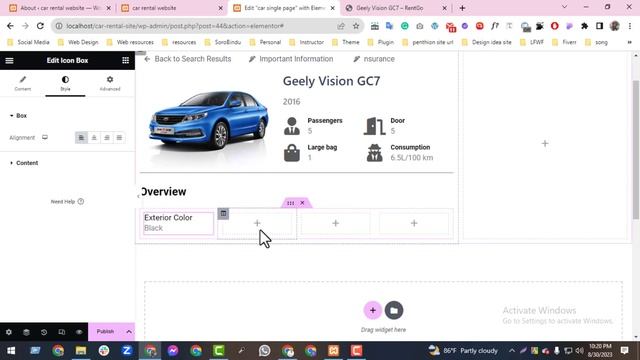Open the Elementor hamburger menu
The height and width of the screenshot is (360, 640).
point(9,60)
